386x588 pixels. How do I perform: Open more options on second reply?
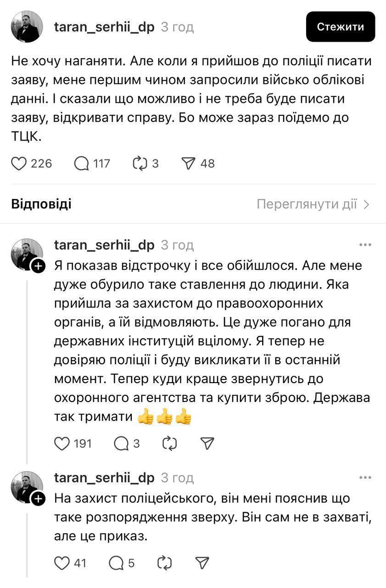point(365,478)
